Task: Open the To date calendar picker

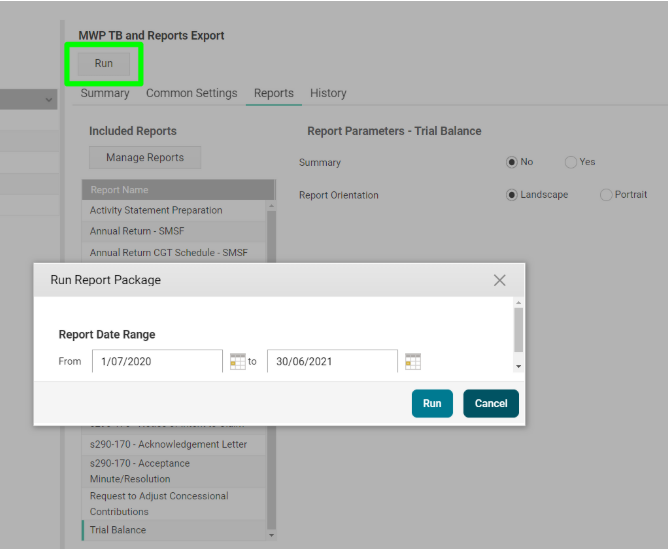Action: point(412,361)
